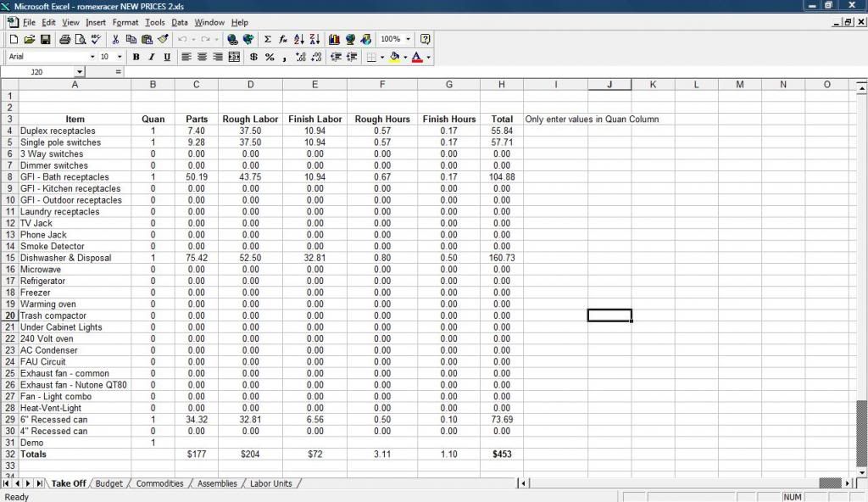The height and width of the screenshot is (502, 868).
Task: Increase decimal places shown
Action: point(301,57)
